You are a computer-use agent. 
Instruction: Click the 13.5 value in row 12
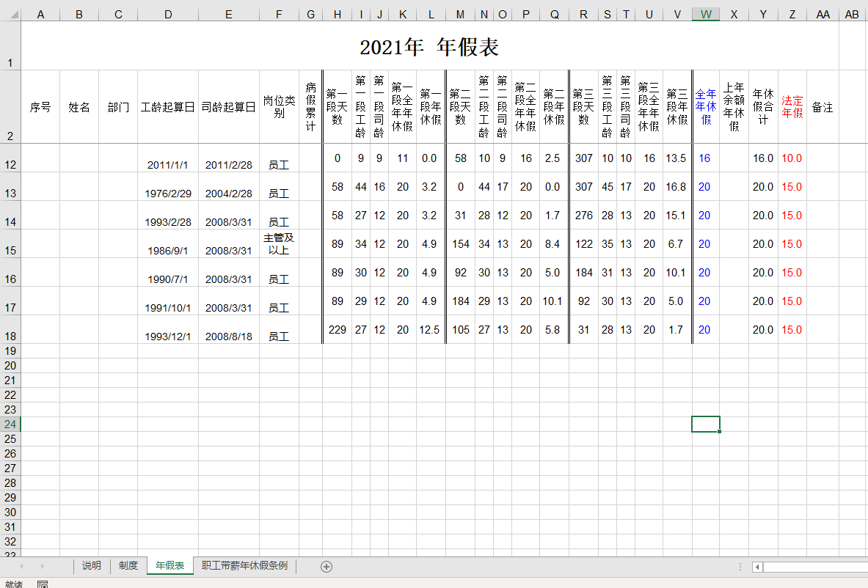pos(676,158)
